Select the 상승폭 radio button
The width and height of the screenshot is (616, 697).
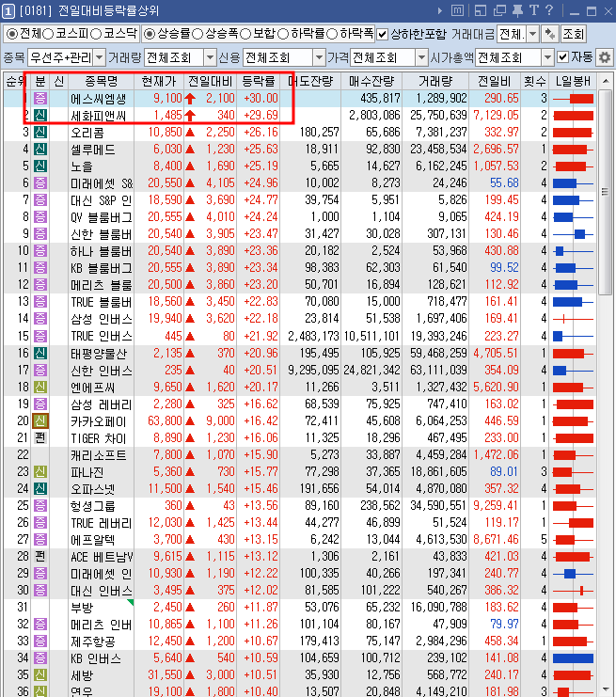pos(197,34)
